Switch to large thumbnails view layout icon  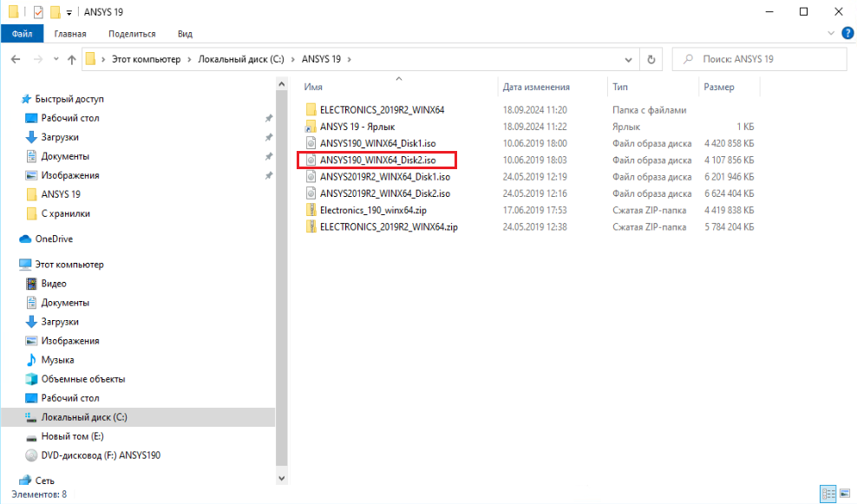click(x=845, y=494)
